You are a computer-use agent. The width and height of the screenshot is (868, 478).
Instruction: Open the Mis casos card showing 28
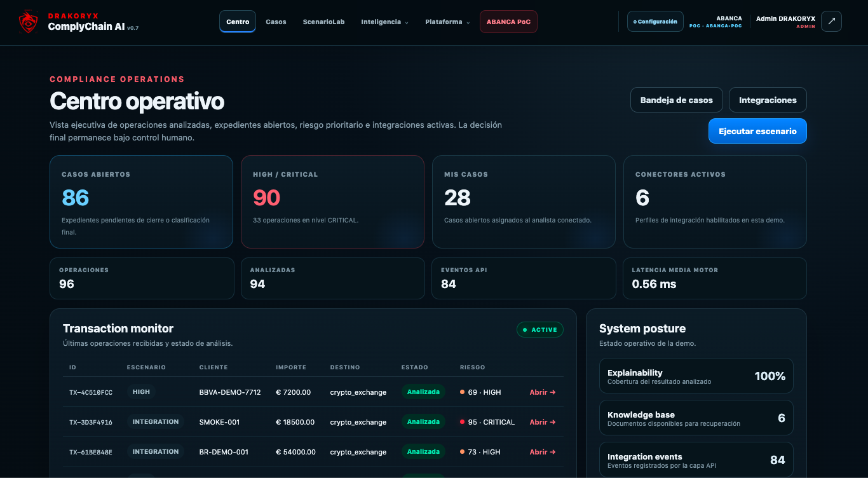pyautogui.click(x=524, y=201)
